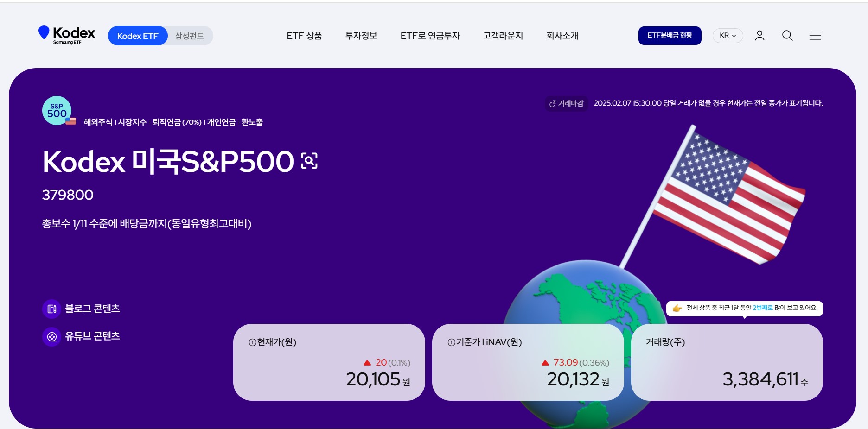
Task: Click the pointing hand emoji in tooltip
Action: click(677, 308)
